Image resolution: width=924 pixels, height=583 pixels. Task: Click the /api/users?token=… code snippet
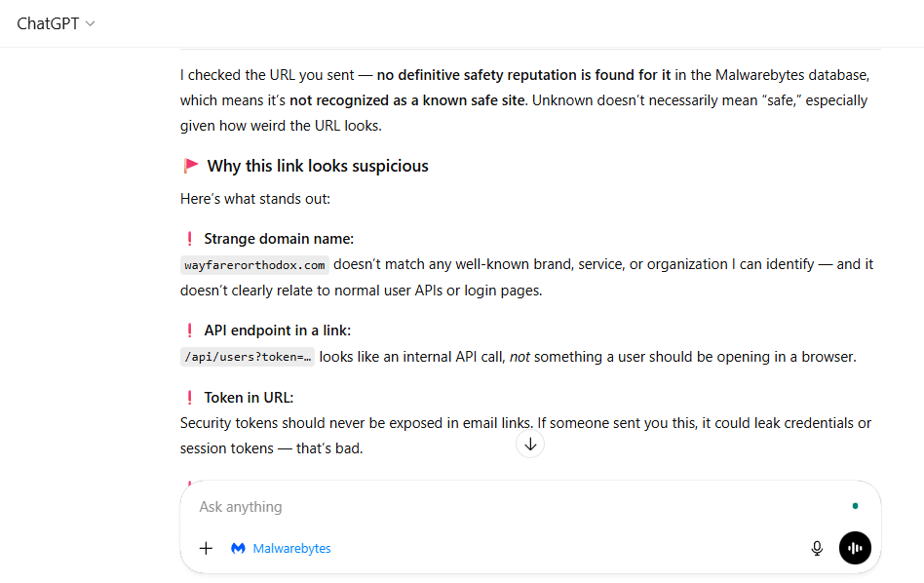[x=248, y=357]
